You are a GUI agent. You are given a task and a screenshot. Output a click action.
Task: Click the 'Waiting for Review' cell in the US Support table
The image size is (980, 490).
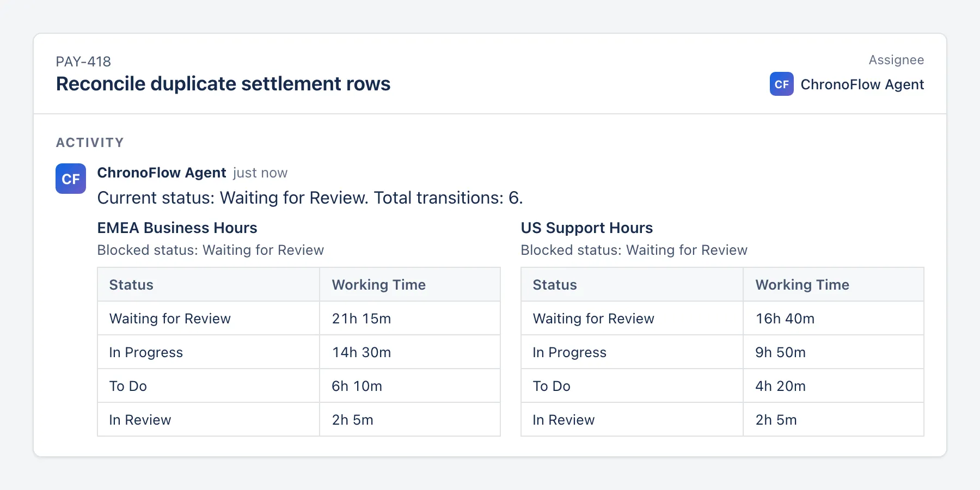[632, 318]
